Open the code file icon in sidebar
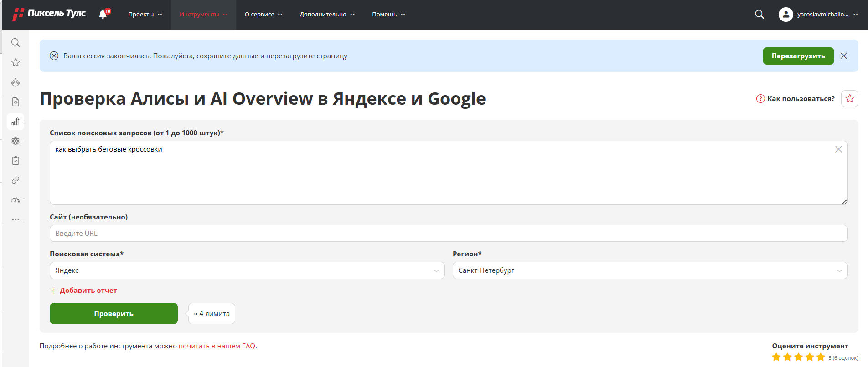Image resolution: width=868 pixels, height=367 pixels. click(15, 102)
